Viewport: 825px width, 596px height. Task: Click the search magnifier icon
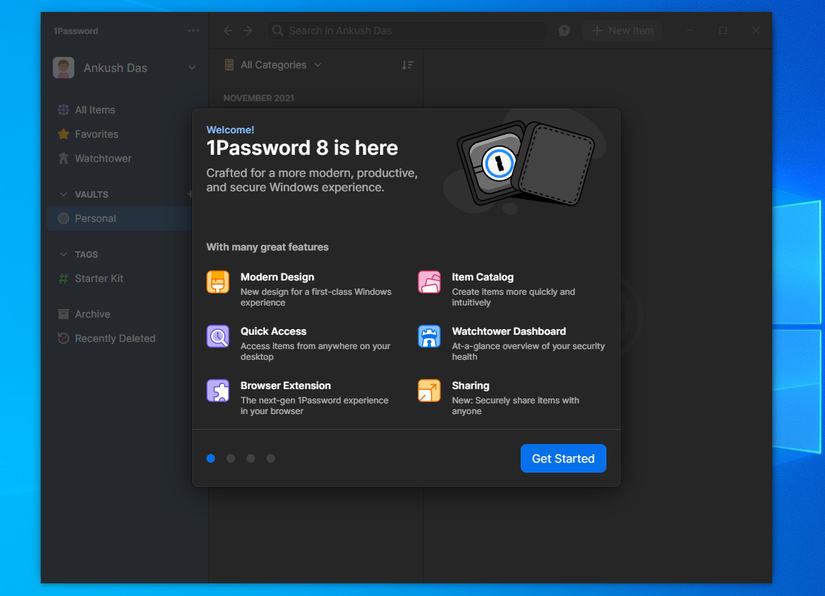click(277, 31)
